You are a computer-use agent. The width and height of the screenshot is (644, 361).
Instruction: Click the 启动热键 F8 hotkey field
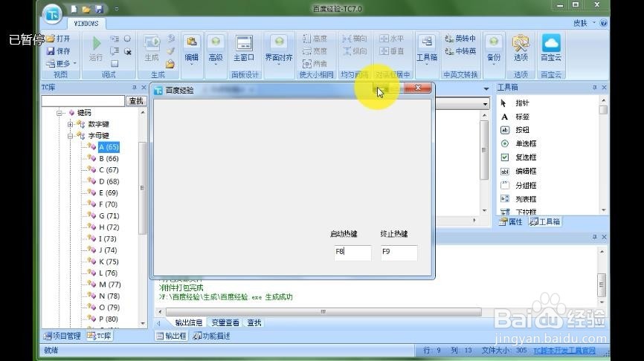tap(352, 253)
